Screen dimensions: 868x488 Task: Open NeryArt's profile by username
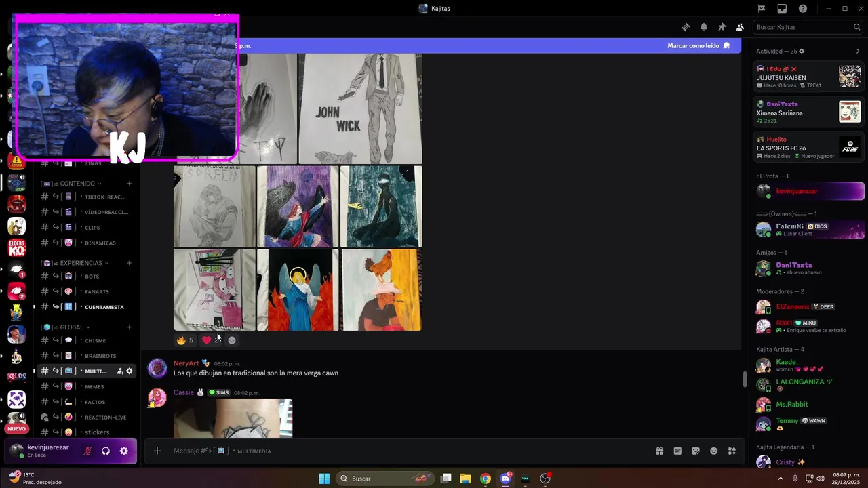[x=186, y=363]
